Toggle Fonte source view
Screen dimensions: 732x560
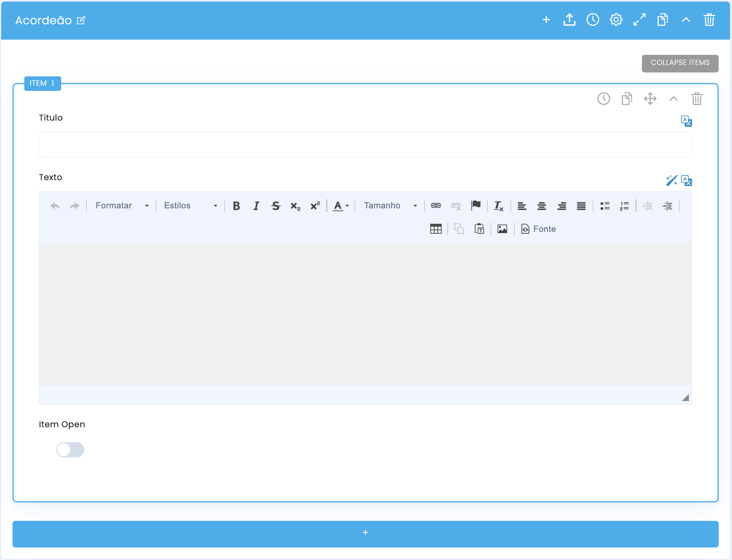538,229
